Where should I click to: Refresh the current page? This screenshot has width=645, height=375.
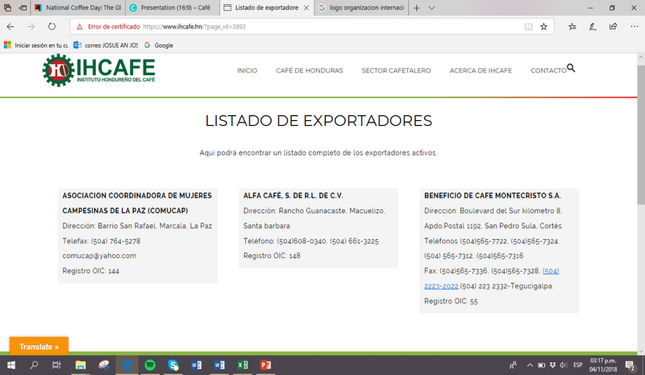51,27
